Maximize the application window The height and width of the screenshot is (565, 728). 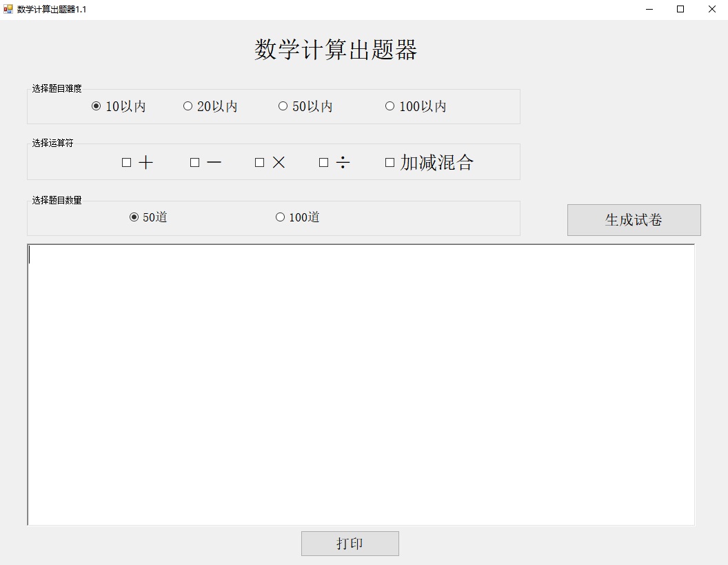point(680,9)
